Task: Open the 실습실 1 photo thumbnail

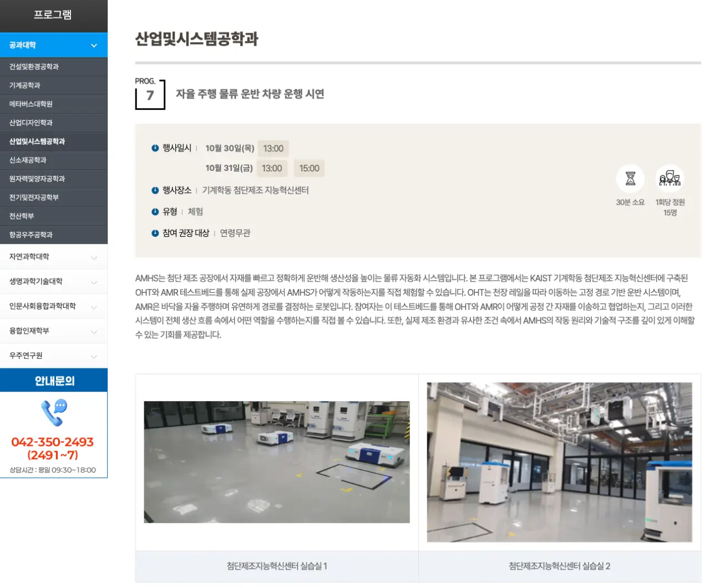Action: click(277, 462)
